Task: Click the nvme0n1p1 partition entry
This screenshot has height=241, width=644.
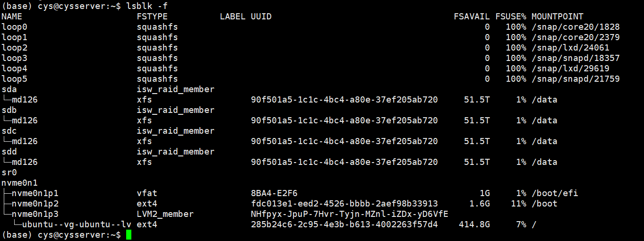Action: (35, 193)
